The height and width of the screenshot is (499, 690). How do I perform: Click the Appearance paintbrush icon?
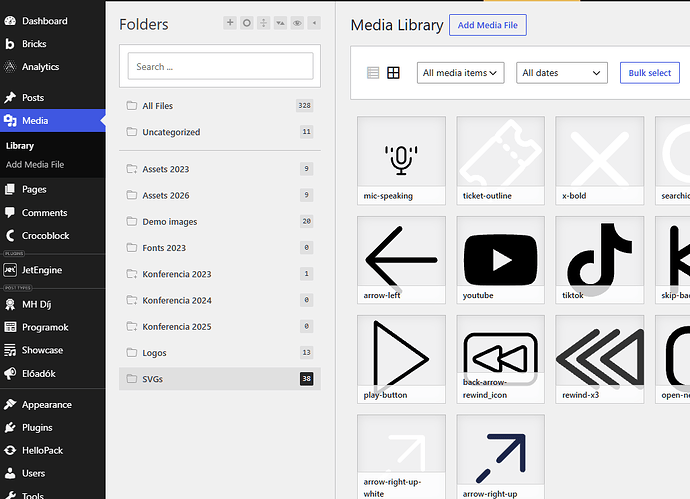pyautogui.click(x=10, y=404)
